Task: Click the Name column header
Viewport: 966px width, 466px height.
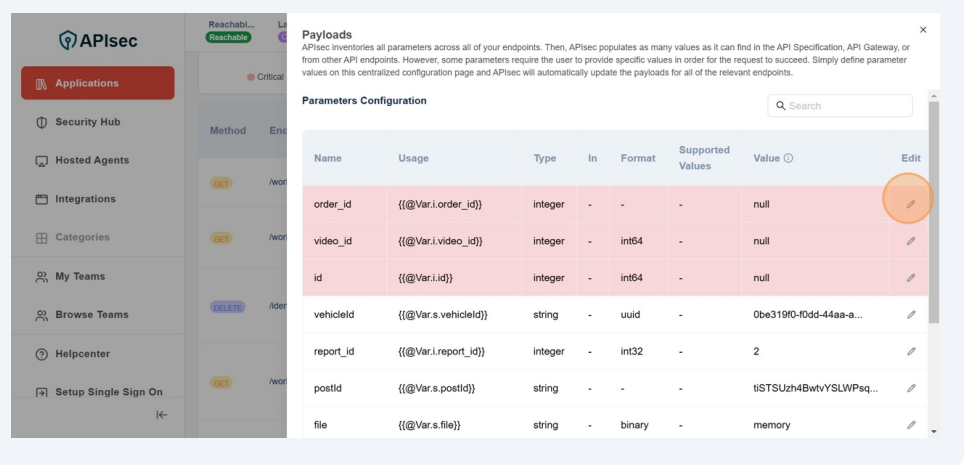Action: (328, 158)
